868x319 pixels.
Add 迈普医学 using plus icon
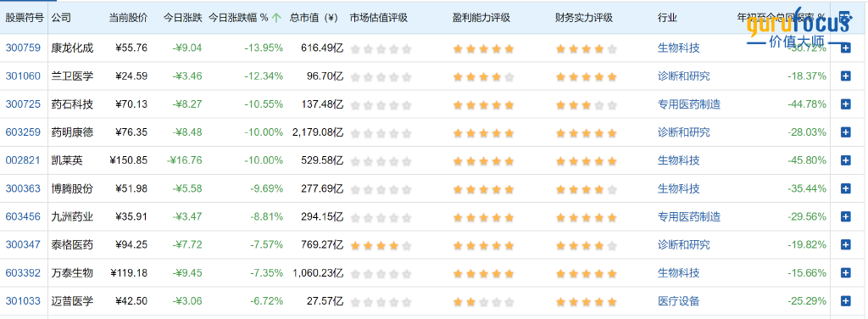point(845,301)
